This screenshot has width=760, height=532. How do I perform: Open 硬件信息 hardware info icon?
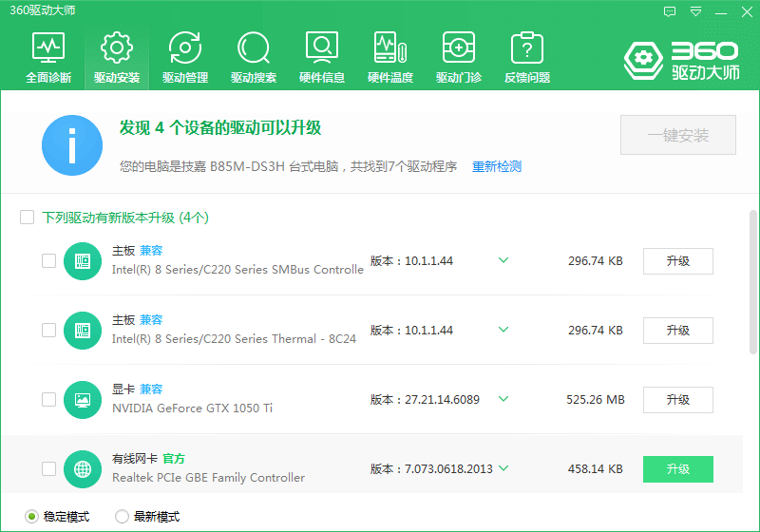(x=322, y=57)
